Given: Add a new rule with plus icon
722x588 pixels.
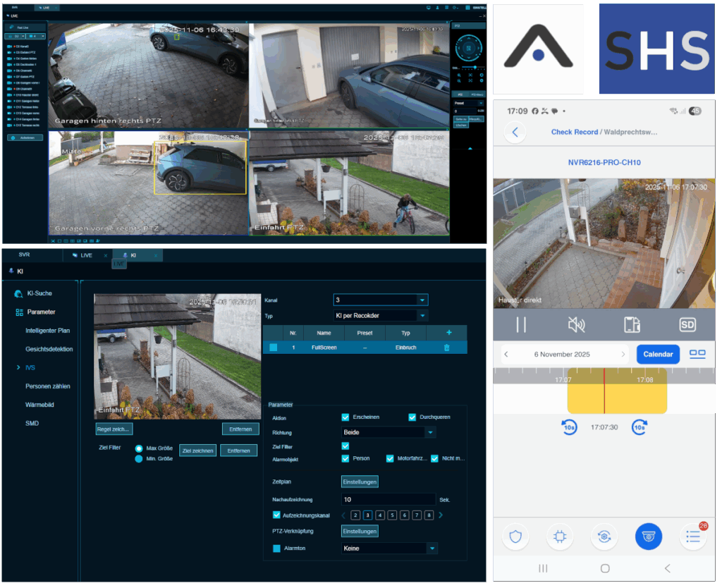Looking at the screenshot, I should click(448, 333).
